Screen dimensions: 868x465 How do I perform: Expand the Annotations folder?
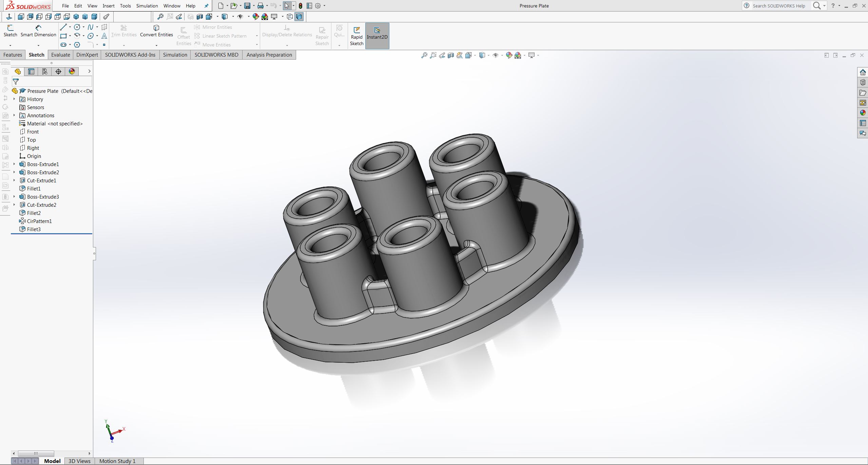click(x=14, y=115)
